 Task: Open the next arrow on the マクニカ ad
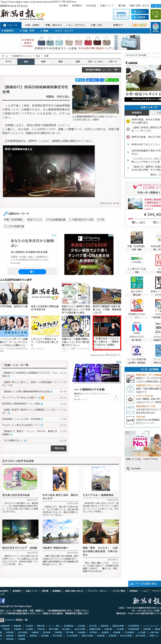(x=116, y=397)
